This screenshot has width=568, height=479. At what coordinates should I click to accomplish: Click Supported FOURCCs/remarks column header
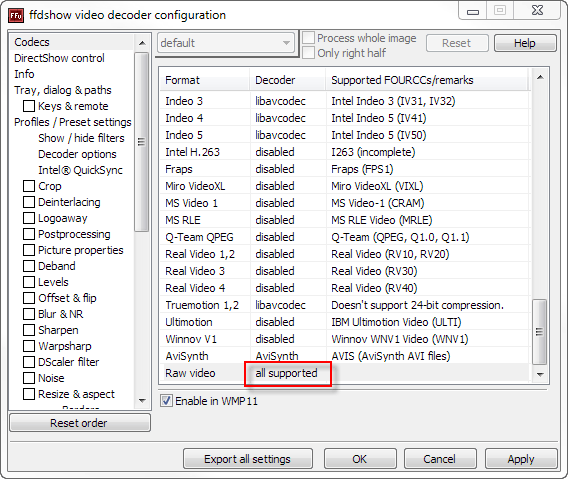(x=427, y=80)
